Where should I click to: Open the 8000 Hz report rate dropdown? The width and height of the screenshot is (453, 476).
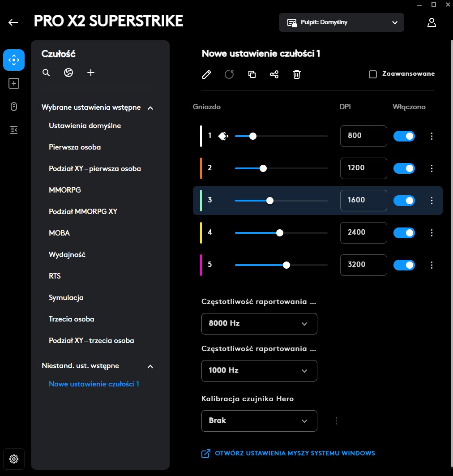pos(259,324)
